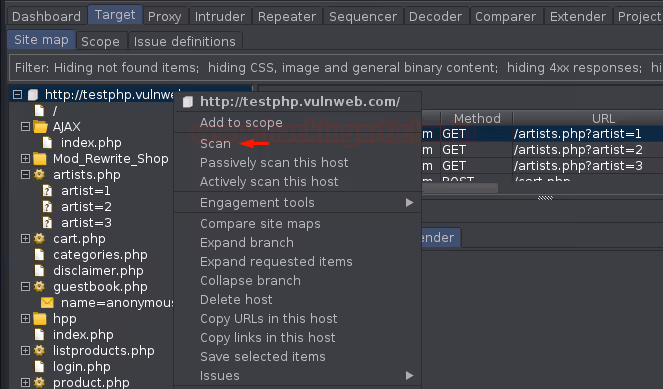The height and width of the screenshot is (389, 663).
Task: Choose Passively scan this host
Action: click(298, 163)
